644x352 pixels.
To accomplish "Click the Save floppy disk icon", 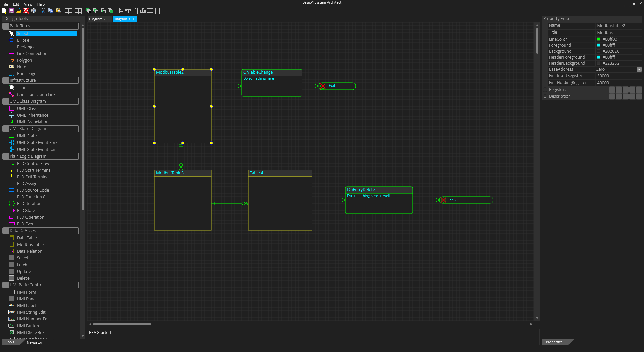I will pyautogui.click(x=11, y=11).
